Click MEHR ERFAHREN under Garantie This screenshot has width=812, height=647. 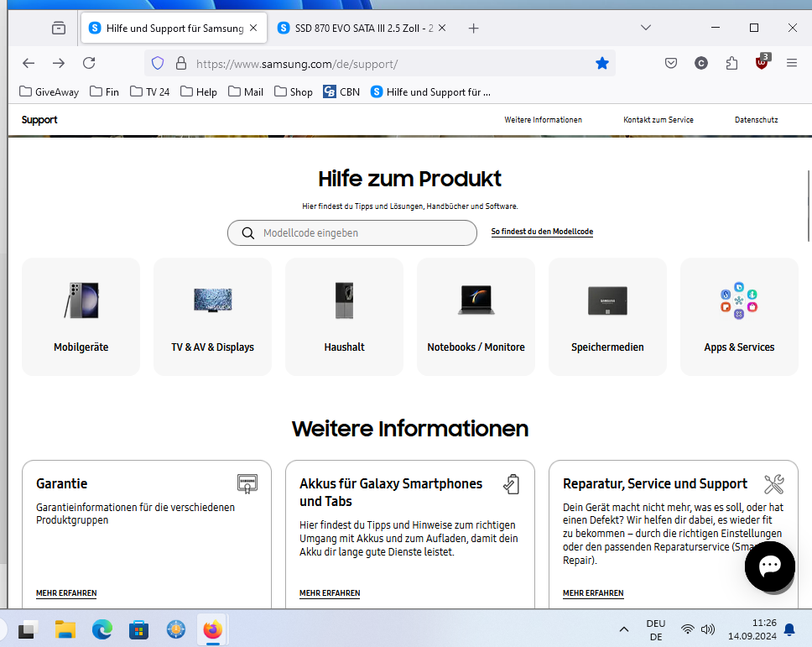(x=66, y=593)
